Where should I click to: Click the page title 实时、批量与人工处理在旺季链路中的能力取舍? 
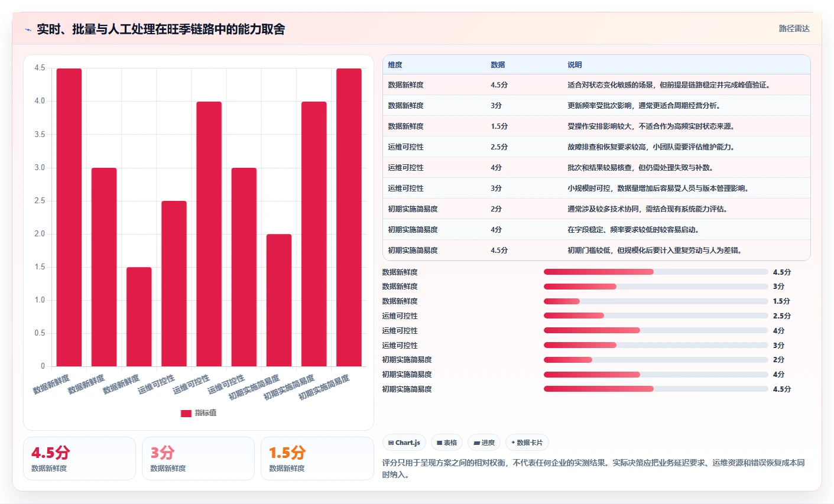tap(161, 30)
